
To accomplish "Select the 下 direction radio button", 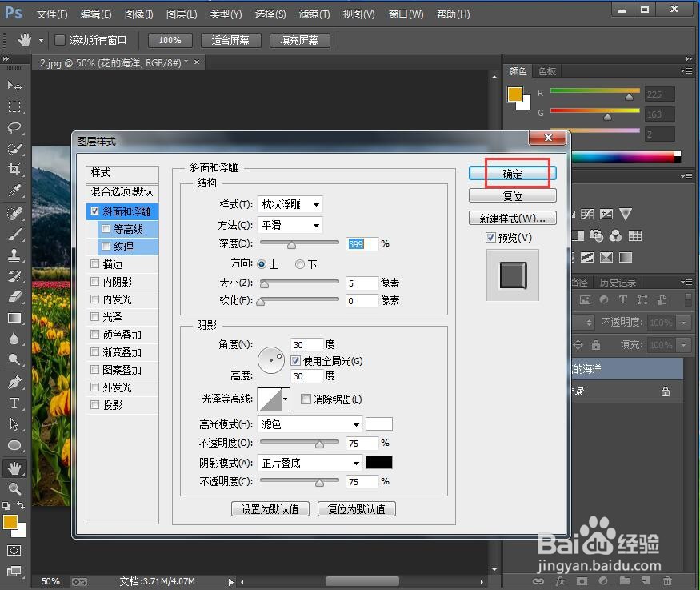I will point(300,264).
